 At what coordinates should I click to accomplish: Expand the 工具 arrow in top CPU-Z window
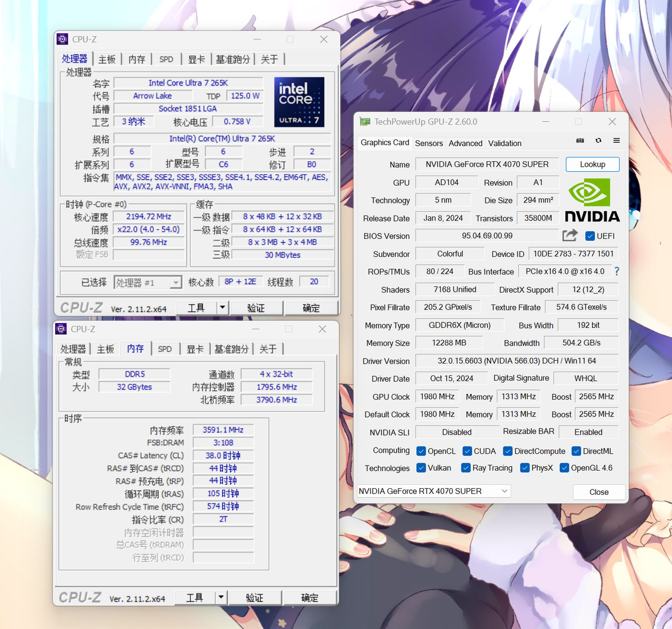222,308
